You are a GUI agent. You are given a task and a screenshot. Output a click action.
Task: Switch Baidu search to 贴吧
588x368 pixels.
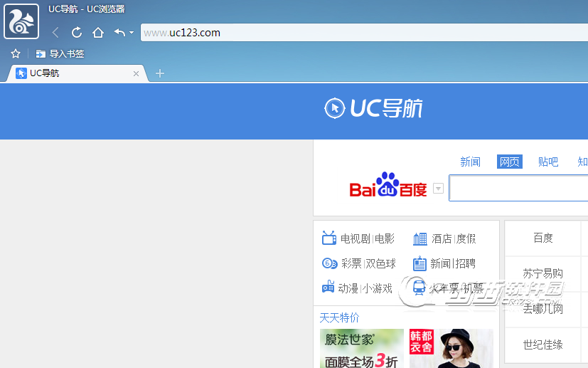548,162
